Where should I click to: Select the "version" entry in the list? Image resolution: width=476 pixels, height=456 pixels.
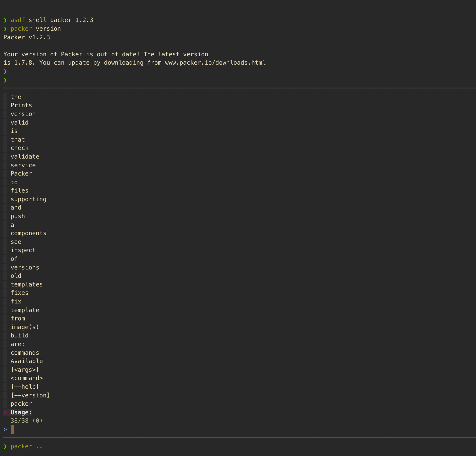click(x=23, y=114)
